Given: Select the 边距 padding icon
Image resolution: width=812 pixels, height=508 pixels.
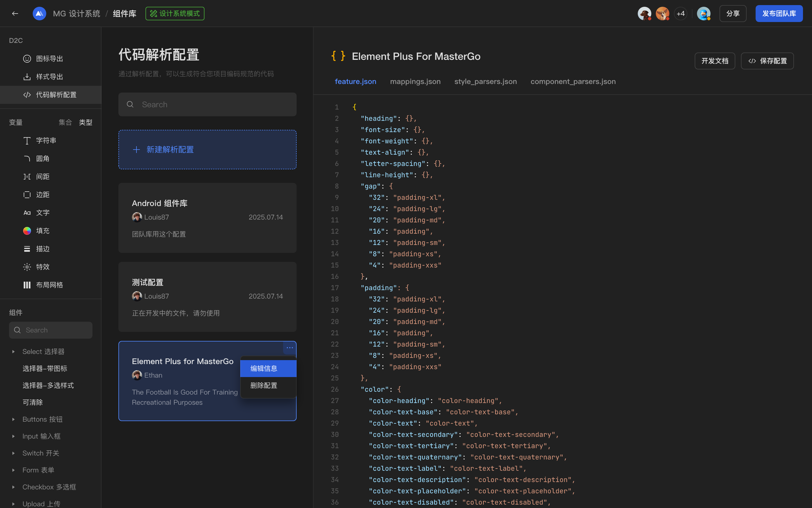Looking at the screenshot, I should coord(27,195).
